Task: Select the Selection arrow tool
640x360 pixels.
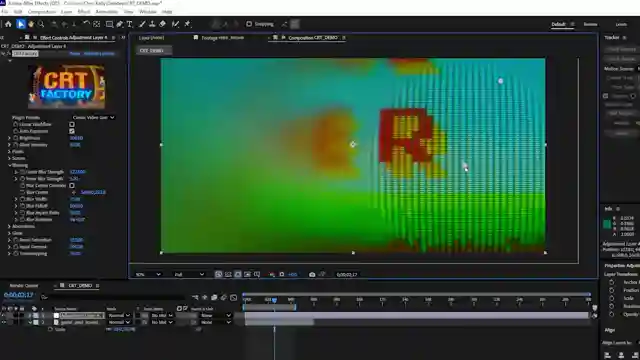Action: pos(21,24)
